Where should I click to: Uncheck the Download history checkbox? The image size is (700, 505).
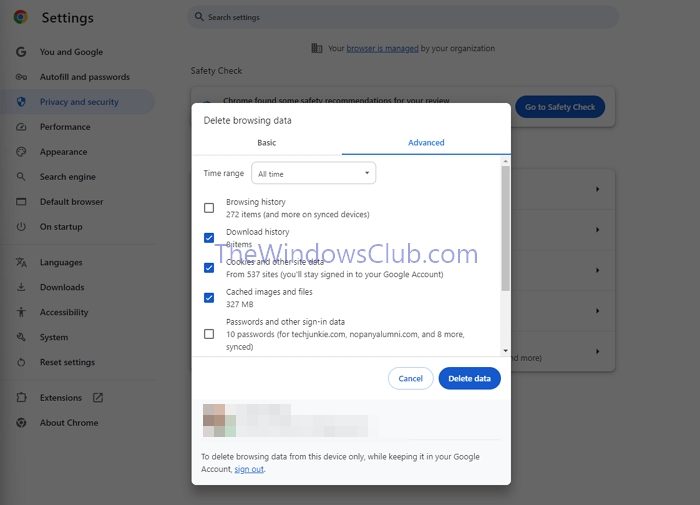209,238
